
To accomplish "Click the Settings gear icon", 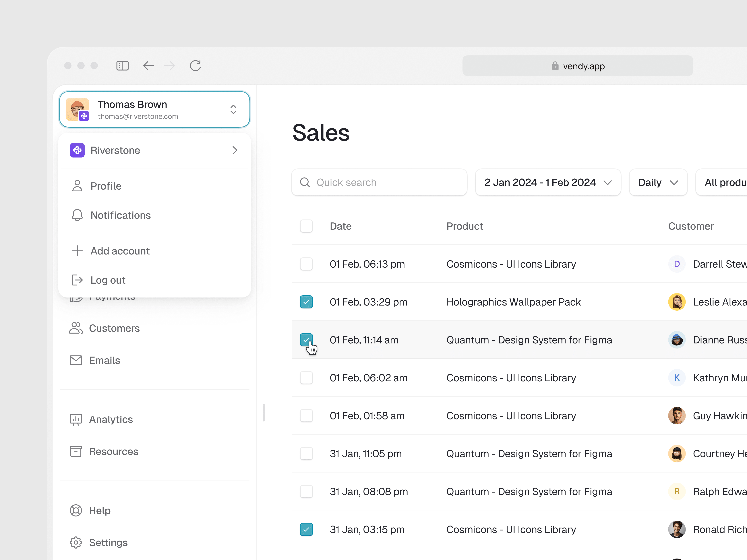I will [x=76, y=542].
